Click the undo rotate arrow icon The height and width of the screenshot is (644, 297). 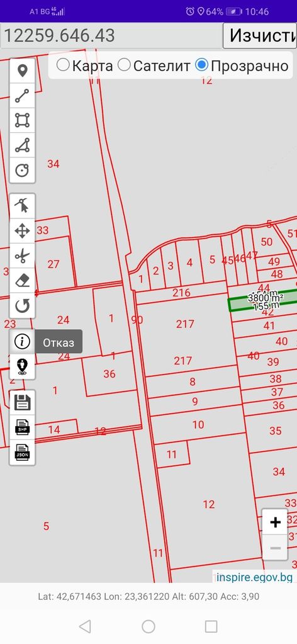coord(22,305)
